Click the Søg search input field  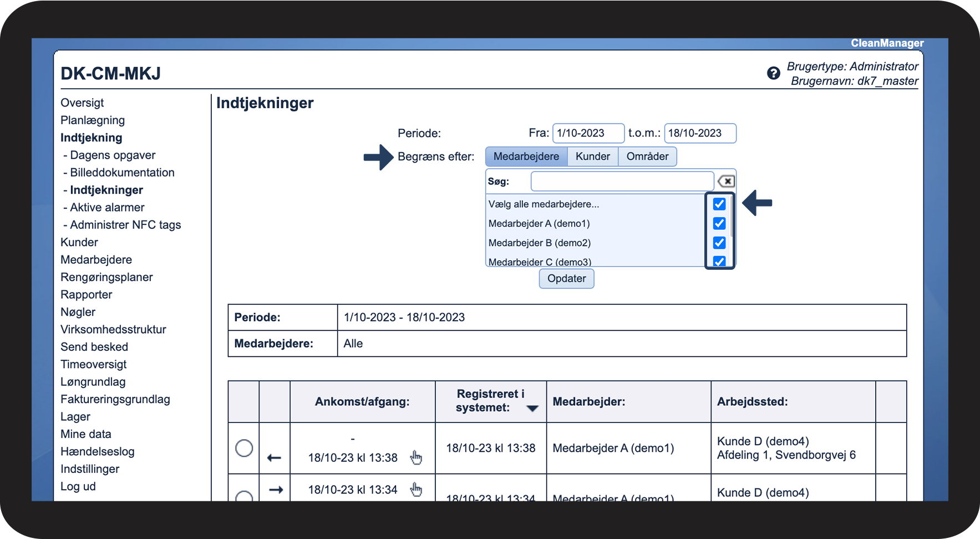click(x=622, y=182)
